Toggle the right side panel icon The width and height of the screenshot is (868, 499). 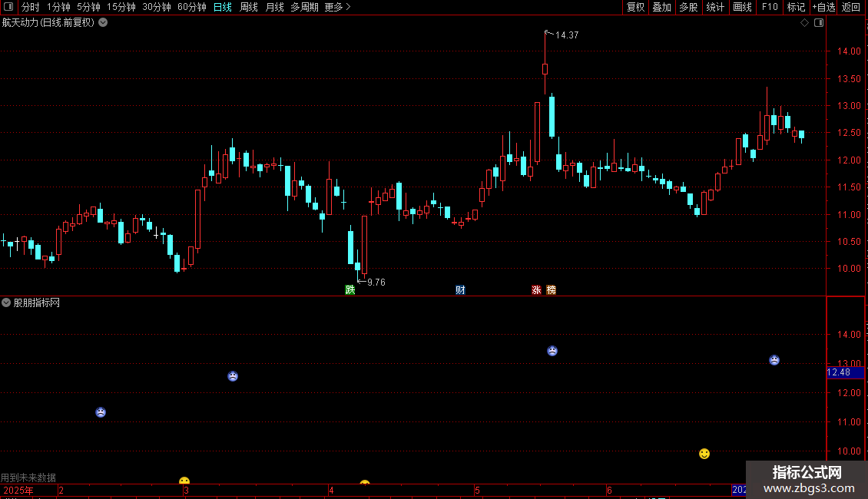pyautogui.click(x=819, y=23)
